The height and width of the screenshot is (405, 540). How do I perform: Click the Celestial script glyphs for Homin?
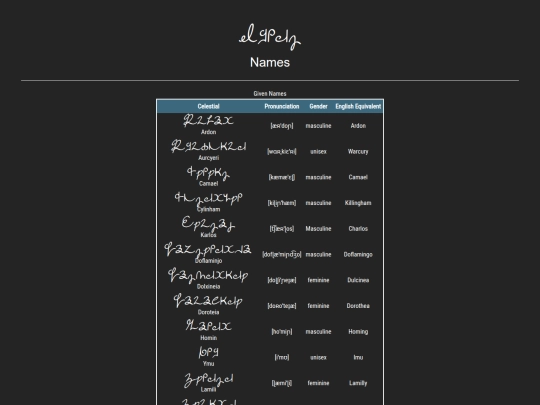(x=208, y=326)
